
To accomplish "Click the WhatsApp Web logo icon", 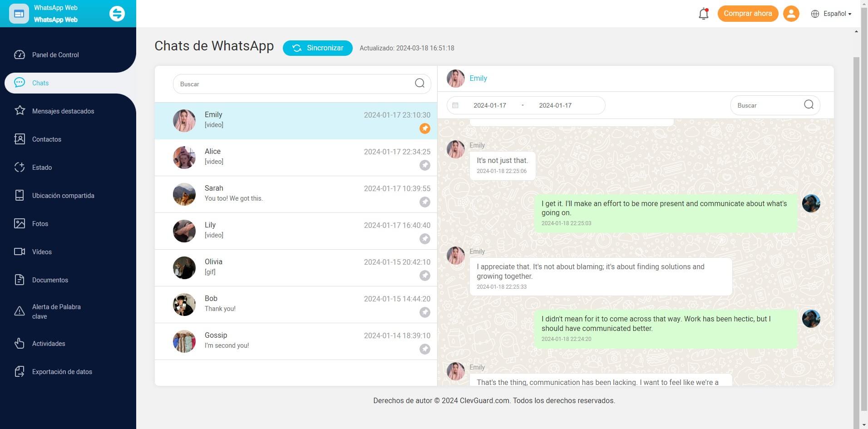I will (x=19, y=14).
